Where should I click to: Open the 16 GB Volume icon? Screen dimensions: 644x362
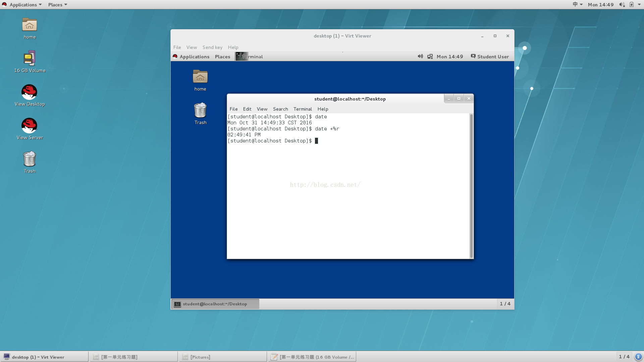(x=30, y=59)
